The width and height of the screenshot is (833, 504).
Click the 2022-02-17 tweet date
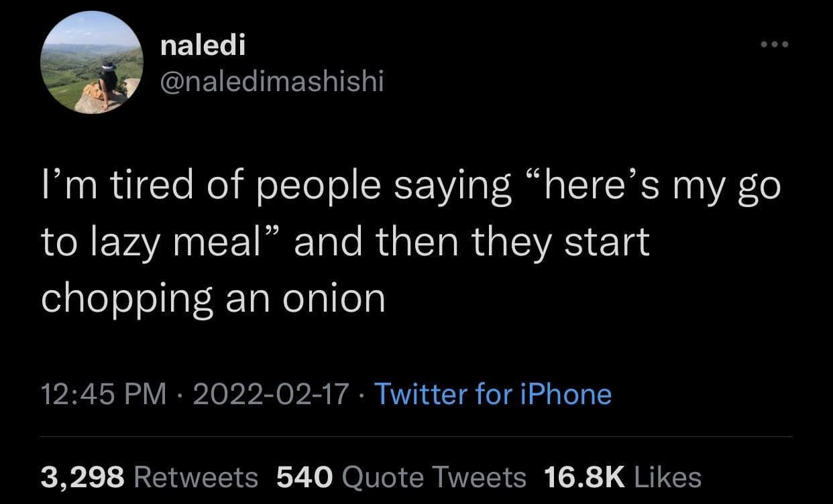pyautogui.click(x=270, y=394)
